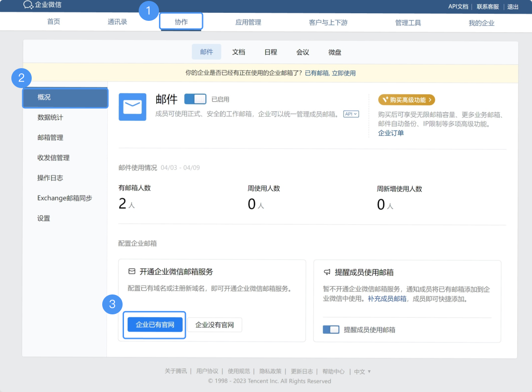Click the 补充成员邮箱 link

(387, 299)
